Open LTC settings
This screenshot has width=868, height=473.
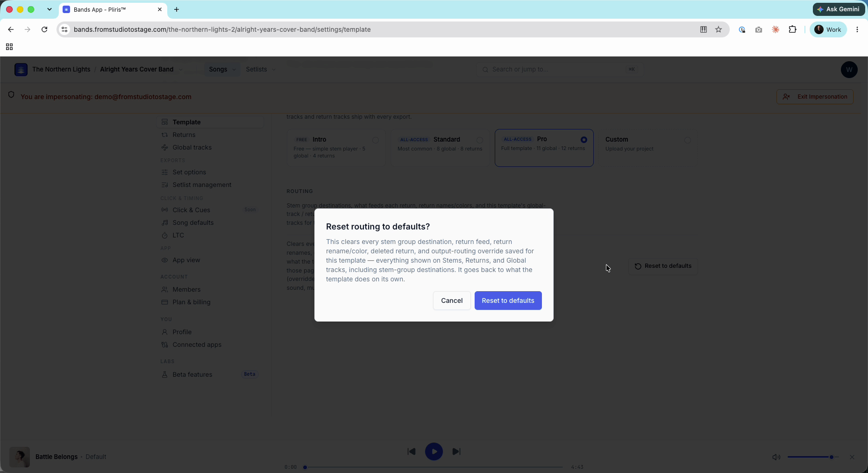(x=210, y=235)
